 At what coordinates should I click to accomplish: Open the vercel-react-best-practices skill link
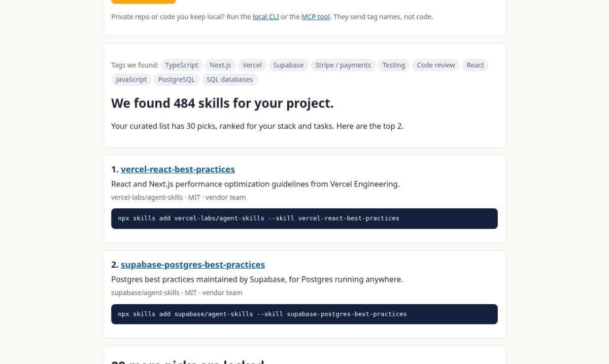[x=178, y=169]
